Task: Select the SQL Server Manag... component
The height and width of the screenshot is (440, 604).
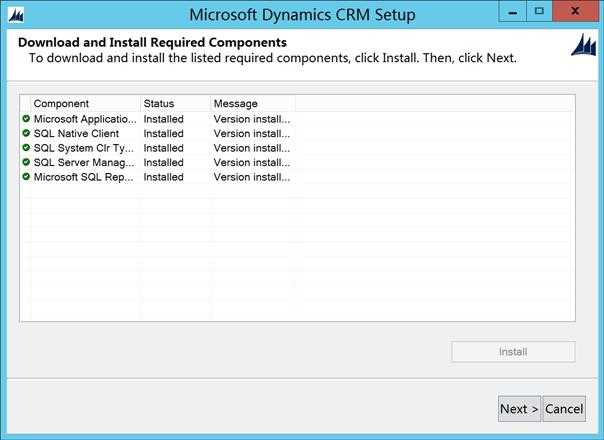Action: click(84, 163)
